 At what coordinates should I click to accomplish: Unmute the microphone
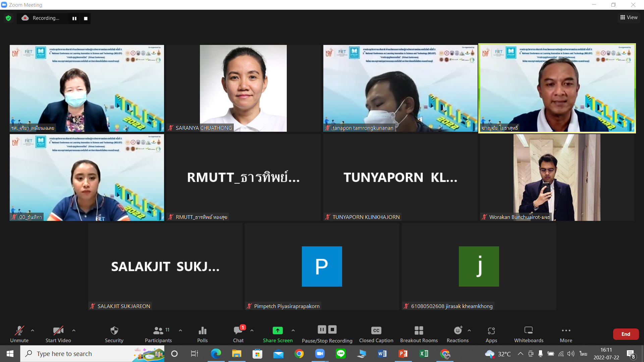click(x=19, y=331)
